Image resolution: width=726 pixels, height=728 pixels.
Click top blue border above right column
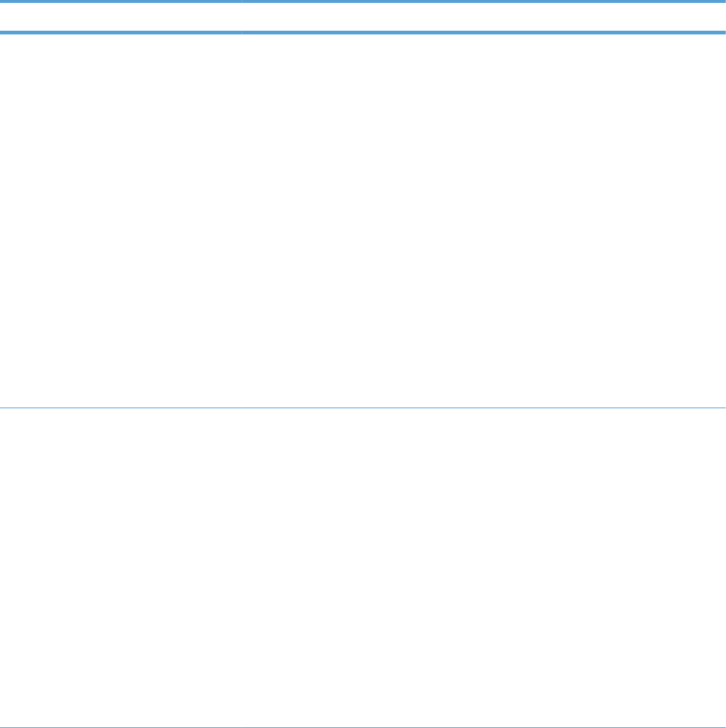tap(483, 2)
